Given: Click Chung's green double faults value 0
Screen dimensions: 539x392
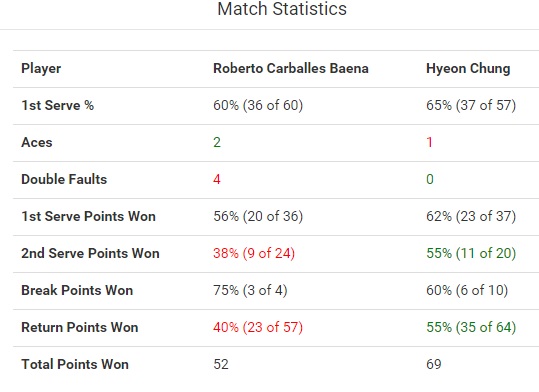Looking at the screenshot, I should 430,179.
